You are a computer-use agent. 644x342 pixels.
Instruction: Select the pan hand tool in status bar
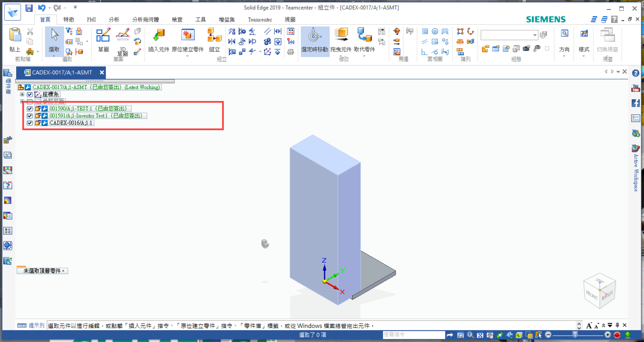(x=490, y=335)
